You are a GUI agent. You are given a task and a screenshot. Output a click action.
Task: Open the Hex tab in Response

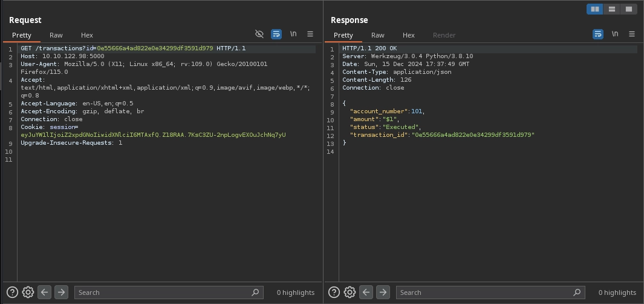409,35
